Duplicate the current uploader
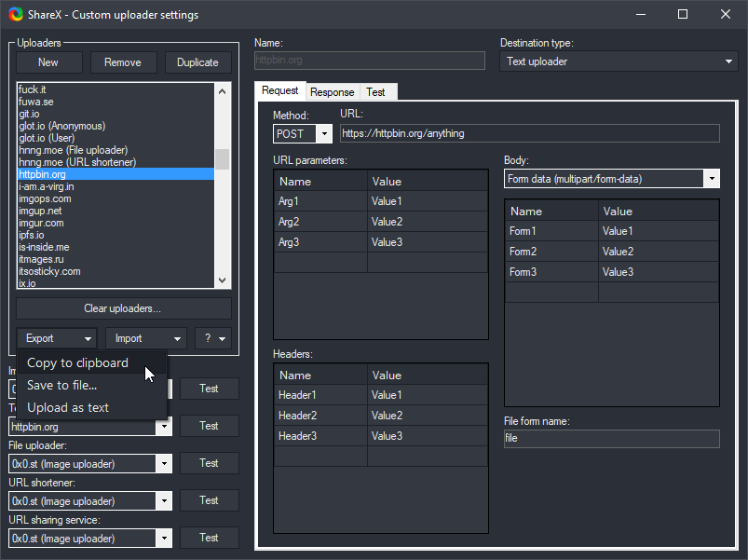Image resolution: width=748 pixels, height=560 pixels. click(197, 61)
